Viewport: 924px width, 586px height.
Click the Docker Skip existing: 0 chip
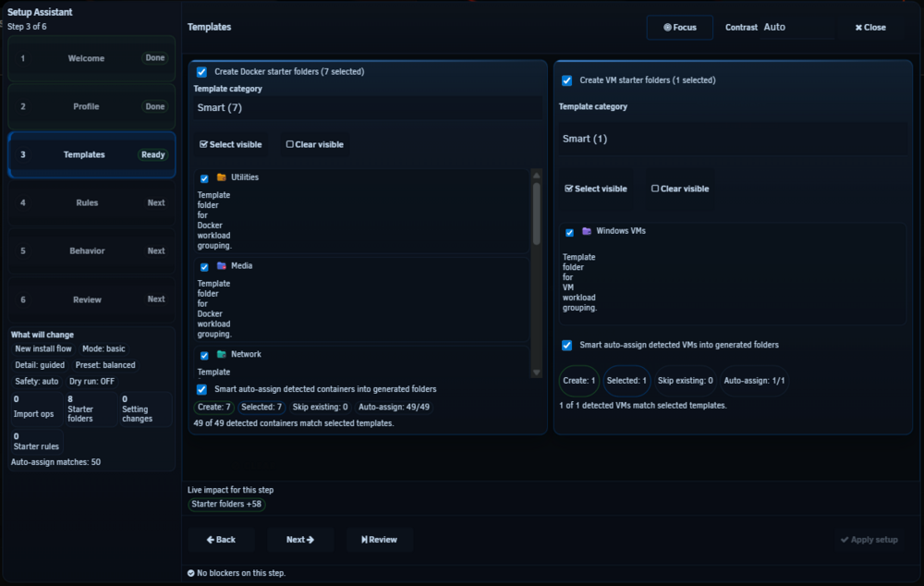click(x=320, y=408)
